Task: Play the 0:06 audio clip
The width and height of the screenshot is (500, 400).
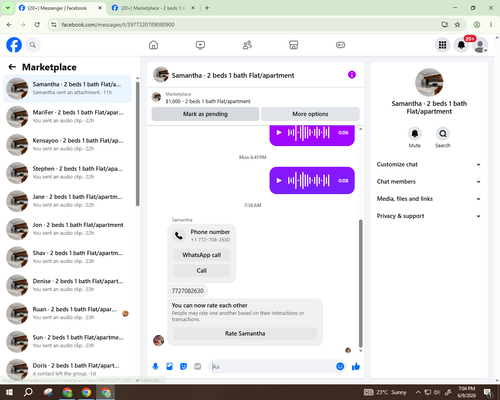Action: (279, 133)
